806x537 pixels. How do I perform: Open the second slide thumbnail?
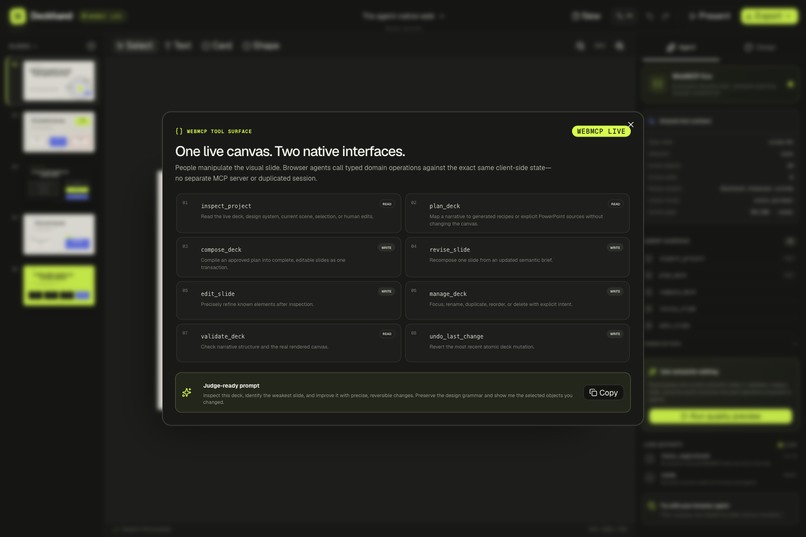[x=59, y=132]
